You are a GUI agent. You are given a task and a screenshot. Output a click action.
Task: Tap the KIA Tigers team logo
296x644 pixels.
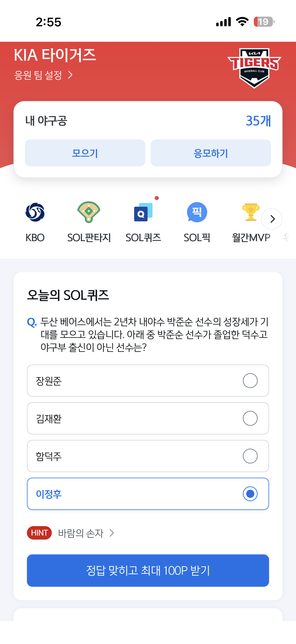254,68
